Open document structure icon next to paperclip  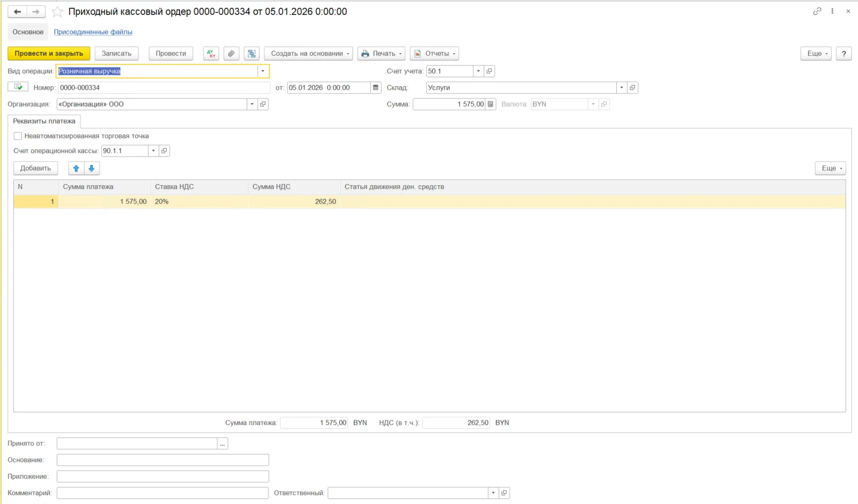pyautogui.click(x=251, y=53)
